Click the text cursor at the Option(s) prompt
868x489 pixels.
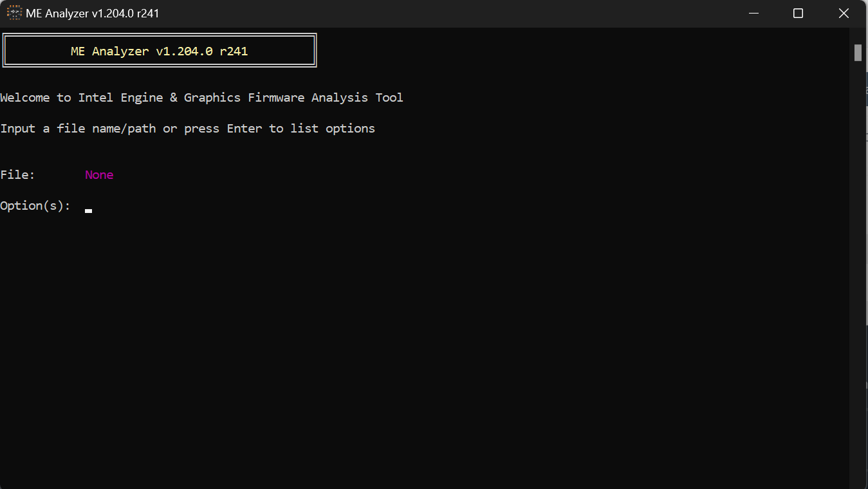coord(88,210)
